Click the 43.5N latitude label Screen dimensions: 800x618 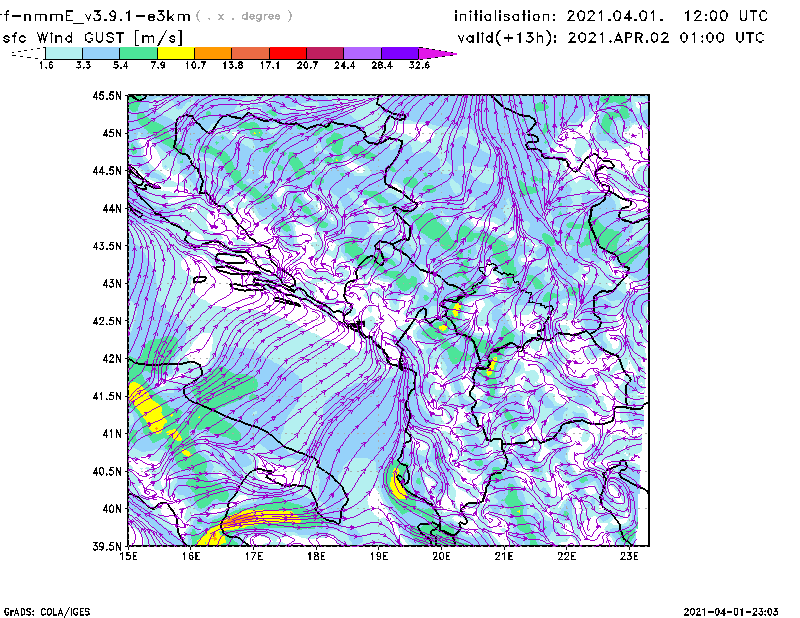coord(107,246)
